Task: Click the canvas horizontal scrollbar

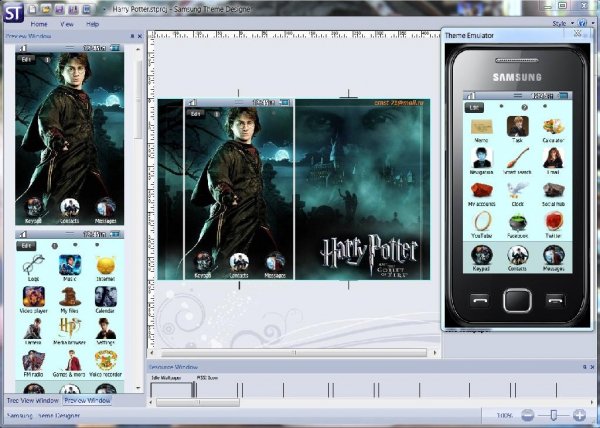Action: [293, 353]
